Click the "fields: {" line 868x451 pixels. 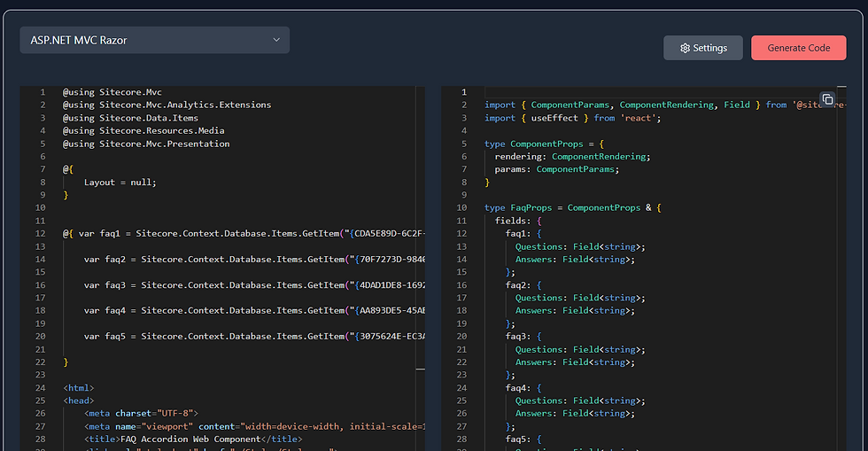(x=518, y=221)
